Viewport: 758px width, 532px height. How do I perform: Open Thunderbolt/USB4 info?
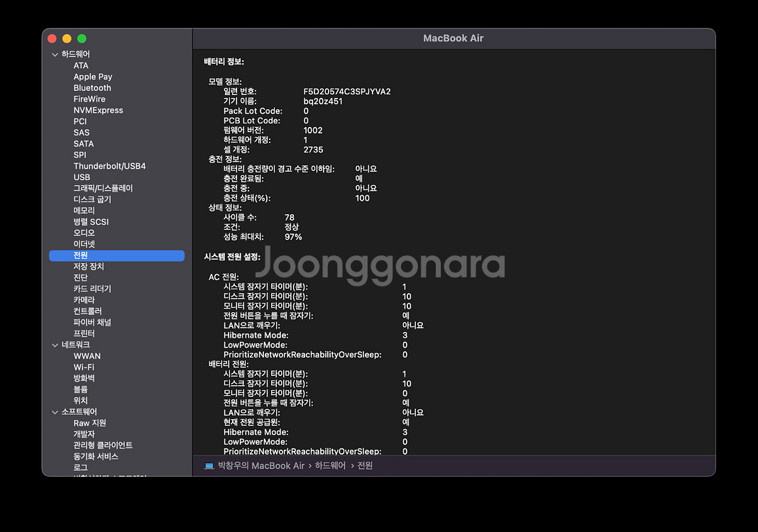[x=109, y=166]
